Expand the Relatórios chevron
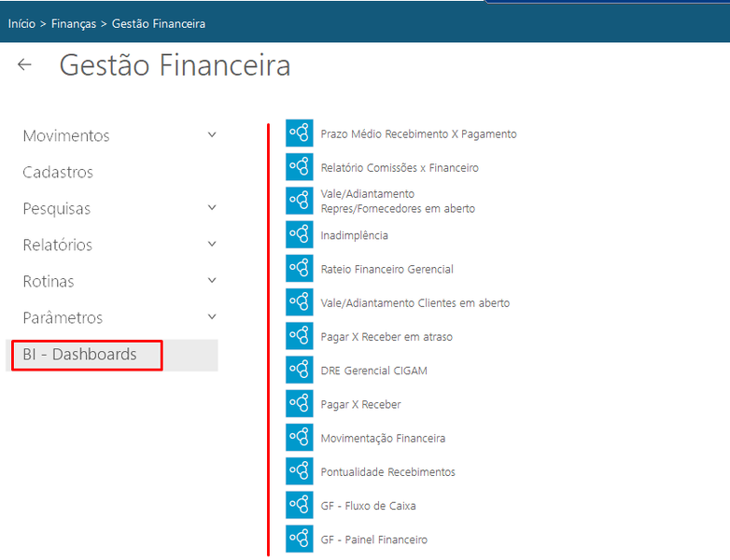 point(212,244)
